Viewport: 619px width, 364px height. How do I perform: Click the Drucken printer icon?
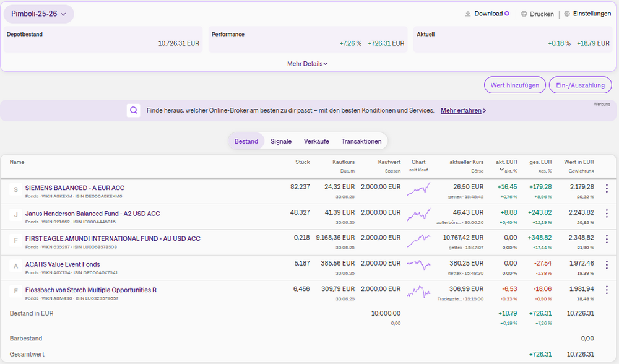tap(524, 14)
